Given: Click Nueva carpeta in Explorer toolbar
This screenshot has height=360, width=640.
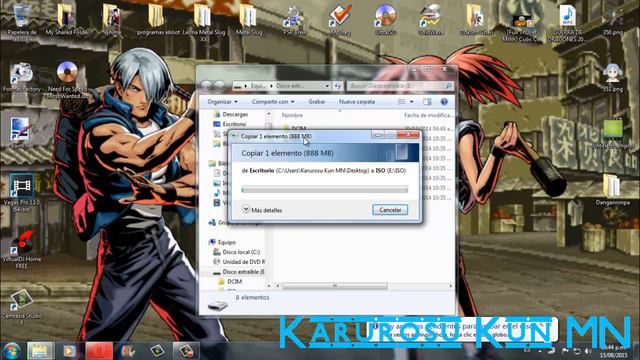Looking at the screenshot, I should (357, 102).
